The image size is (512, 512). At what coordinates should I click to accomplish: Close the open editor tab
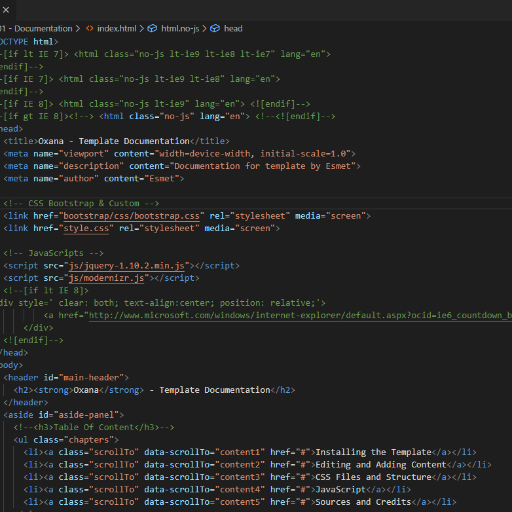(6, 10)
